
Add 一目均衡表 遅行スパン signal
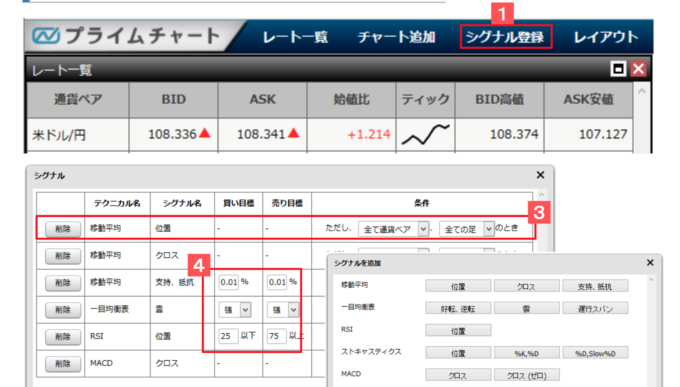point(595,308)
